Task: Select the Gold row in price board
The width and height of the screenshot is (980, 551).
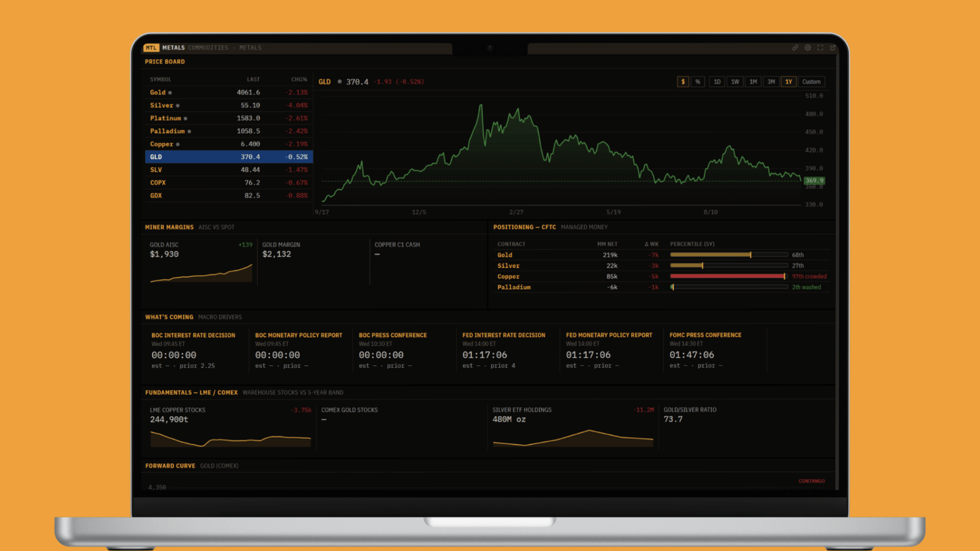Action: click(229, 92)
